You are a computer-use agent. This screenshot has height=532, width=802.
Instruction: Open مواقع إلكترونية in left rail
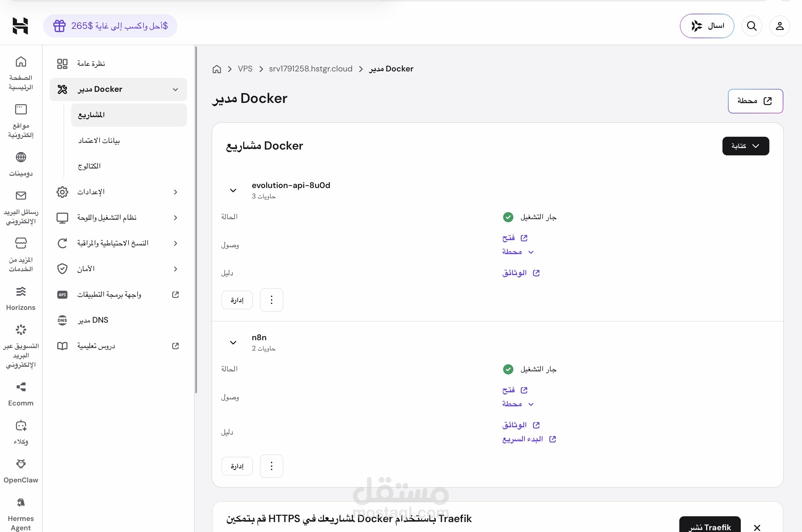click(x=21, y=121)
